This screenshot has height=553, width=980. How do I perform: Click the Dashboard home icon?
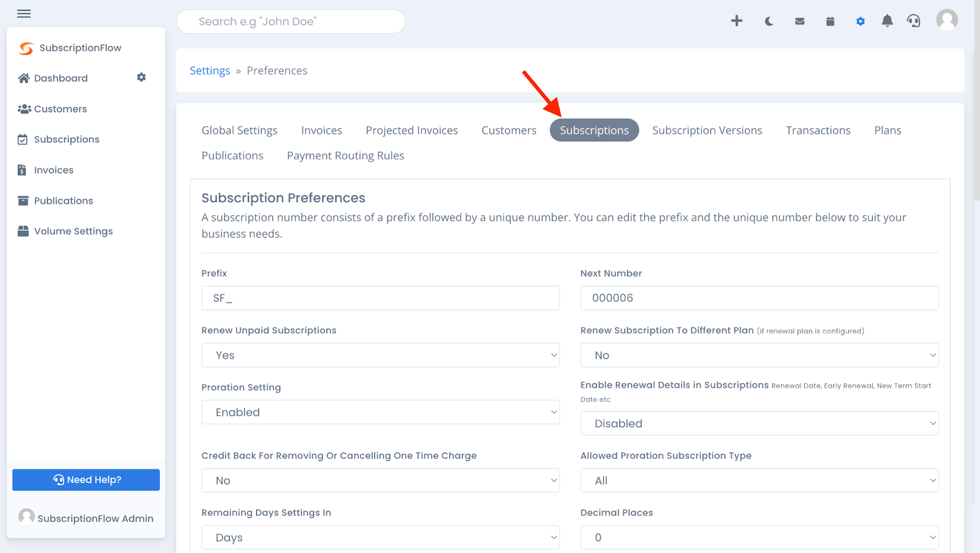pos(24,78)
